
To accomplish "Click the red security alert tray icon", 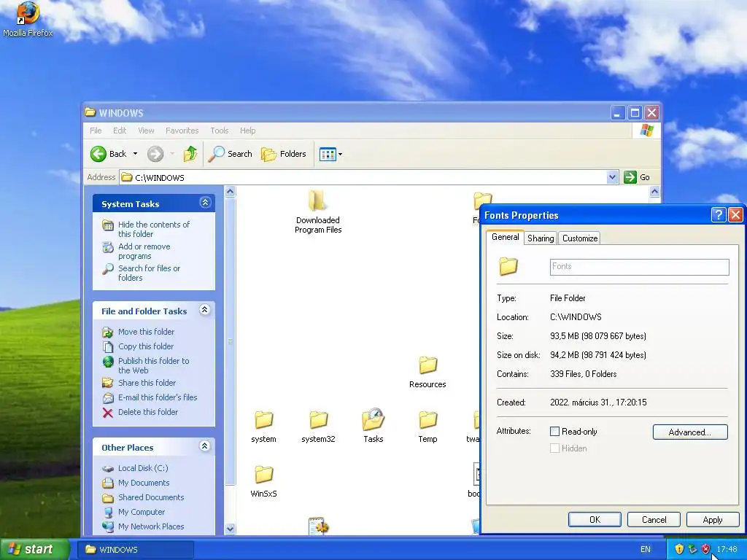I will (706, 549).
